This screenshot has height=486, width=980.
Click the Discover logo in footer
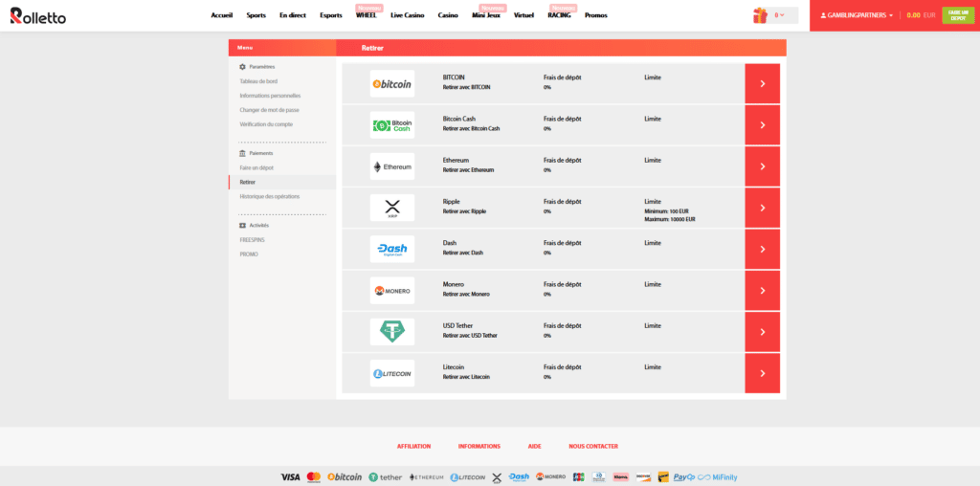[x=643, y=477]
